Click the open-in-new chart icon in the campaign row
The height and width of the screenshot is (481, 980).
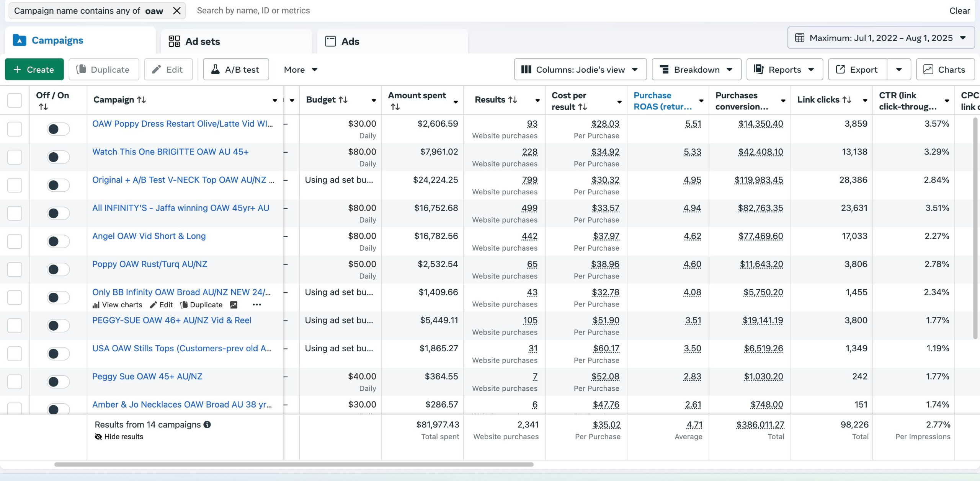coord(234,305)
